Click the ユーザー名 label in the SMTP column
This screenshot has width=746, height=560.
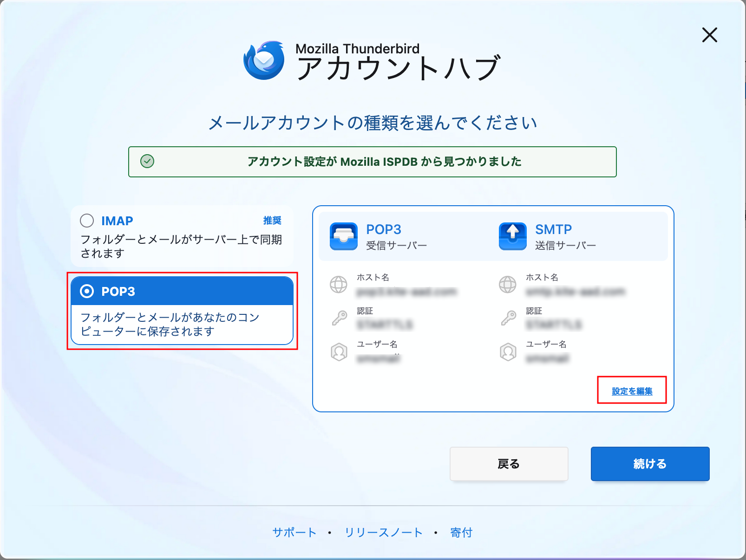tap(546, 344)
